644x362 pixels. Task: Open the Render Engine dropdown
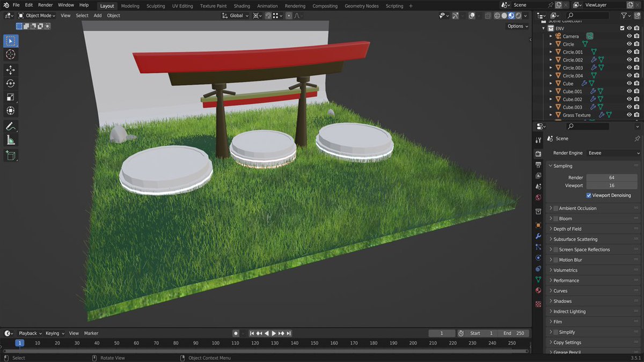click(613, 153)
